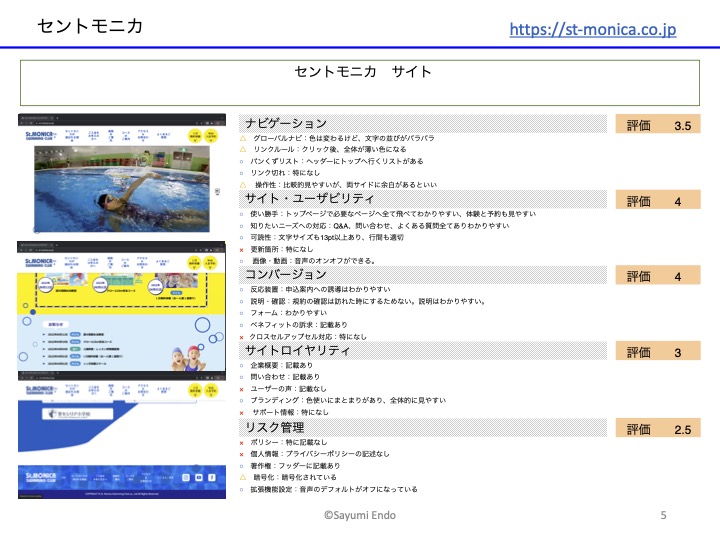Screen dimensions: 720x540
Task: Click the 評価 2.5 score box for リスク管理
Action: point(657,429)
